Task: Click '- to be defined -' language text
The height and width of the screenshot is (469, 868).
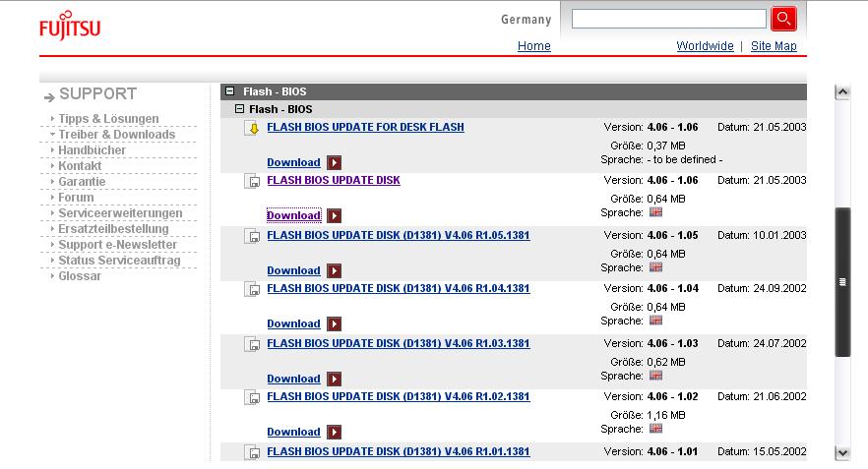Action: [x=685, y=159]
